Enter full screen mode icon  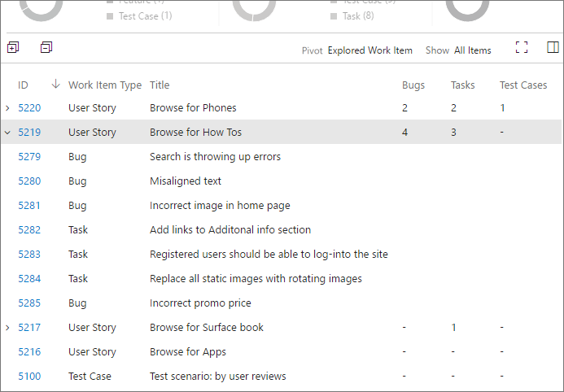522,48
